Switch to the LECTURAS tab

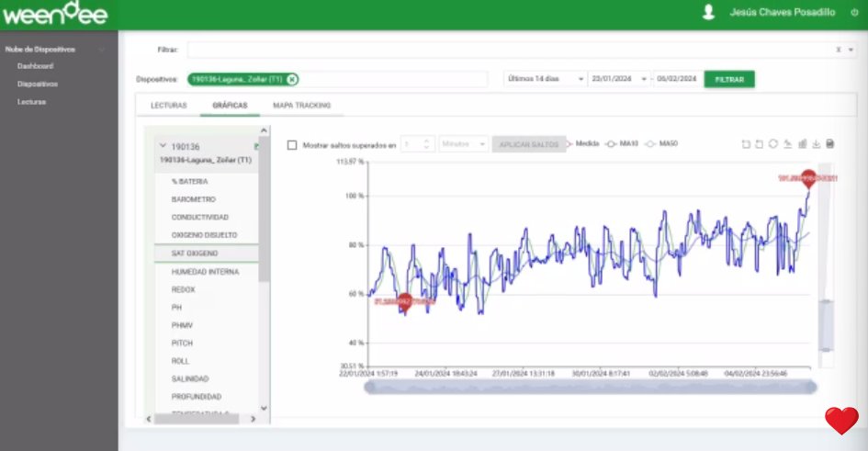pyautogui.click(x=169, y=105)
